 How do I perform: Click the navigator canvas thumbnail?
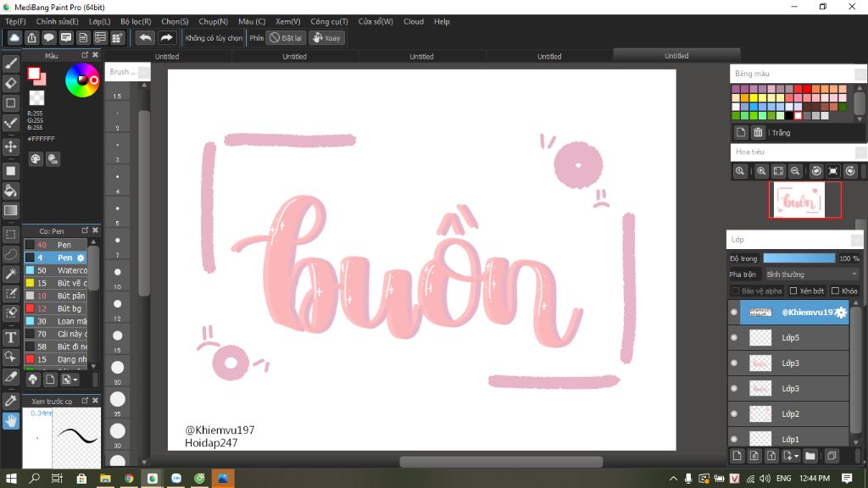[798, 200]
